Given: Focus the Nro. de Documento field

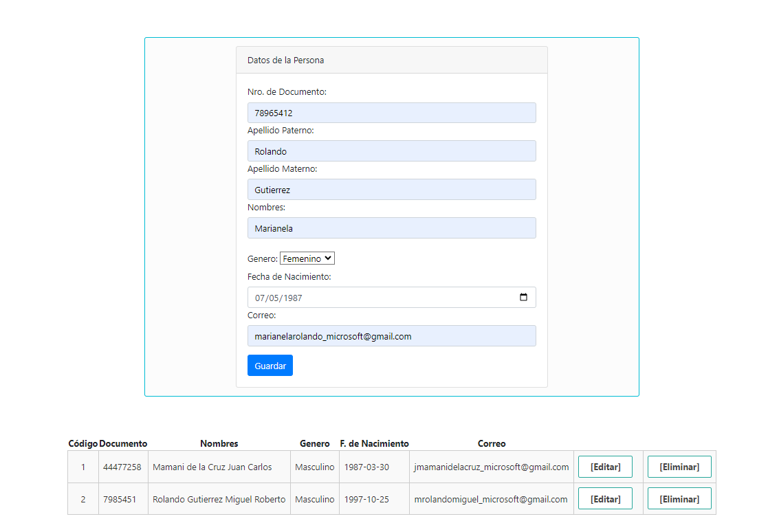Looking at the screenshot, I should point(391,113).
